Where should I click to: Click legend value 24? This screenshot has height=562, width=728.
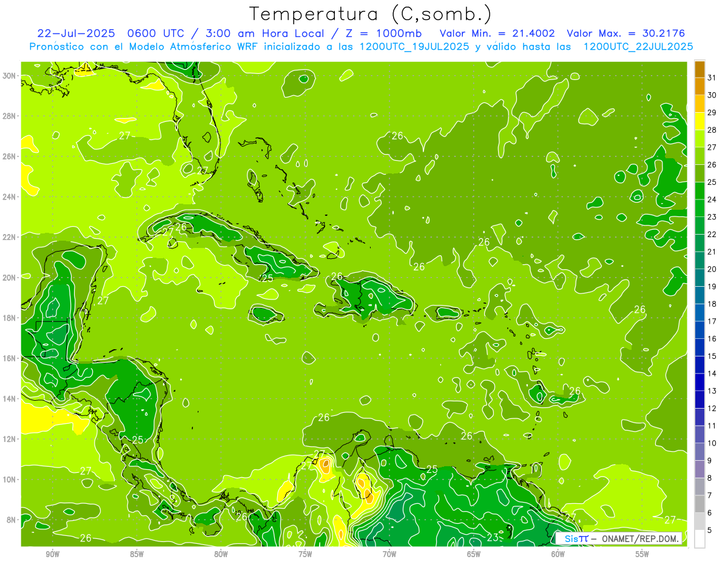tap(712, 199)
